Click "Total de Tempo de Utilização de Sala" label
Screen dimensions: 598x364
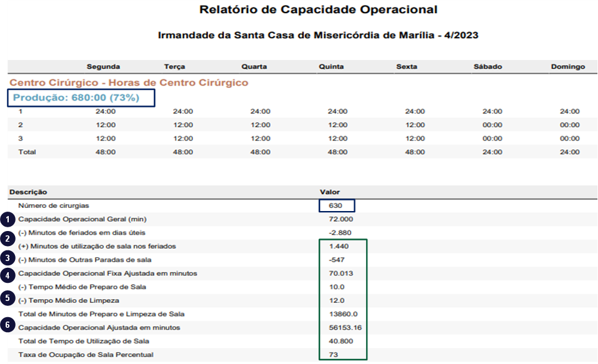click(x=84, y=341)
